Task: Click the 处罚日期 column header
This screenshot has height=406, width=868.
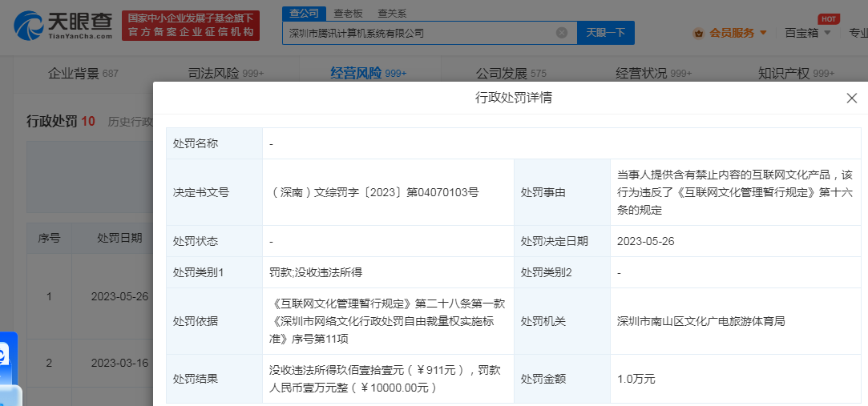Action: coord(119,239)
